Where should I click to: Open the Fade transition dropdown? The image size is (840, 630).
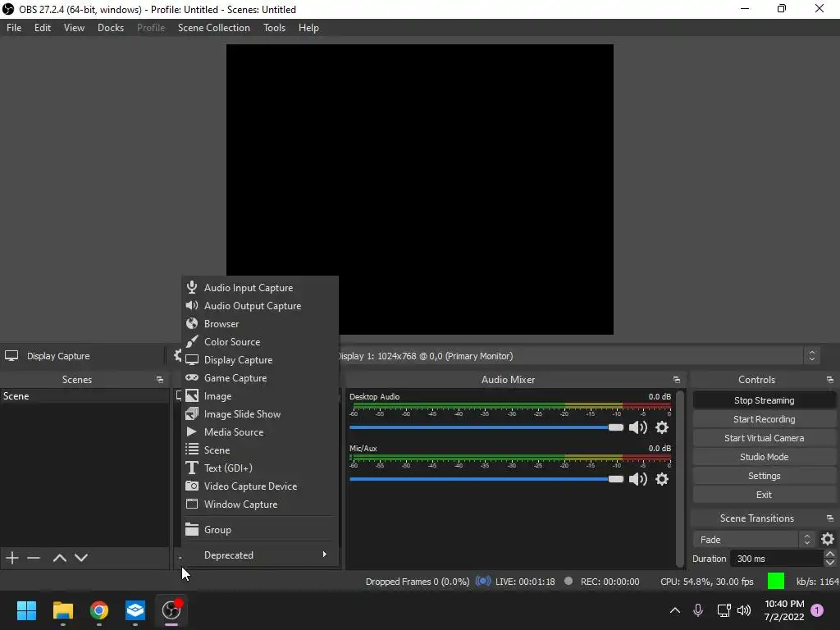(x=754, y=540)
